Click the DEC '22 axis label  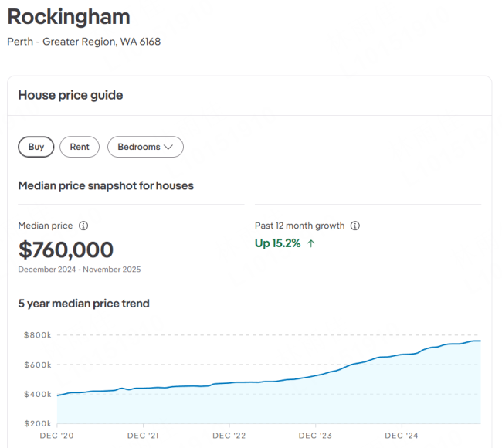point(229,435)
